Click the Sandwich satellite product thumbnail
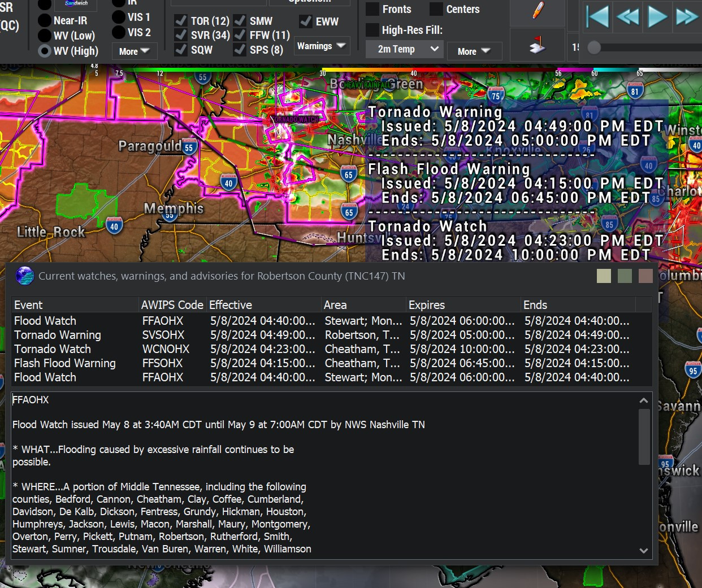 coord(76,5)
